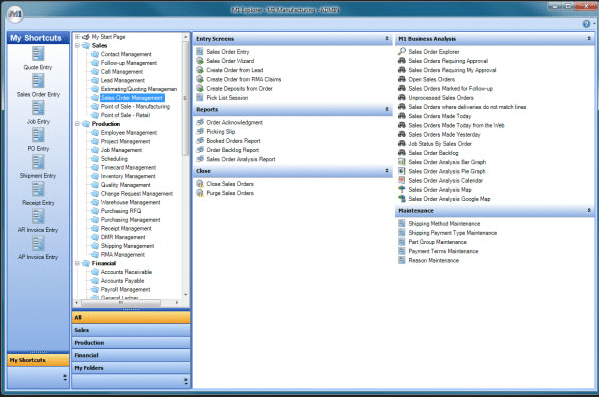Viewport: 599px width, 397px height.
Task: Select Purchasing RFQ tree item
Action: coord(121,211)
